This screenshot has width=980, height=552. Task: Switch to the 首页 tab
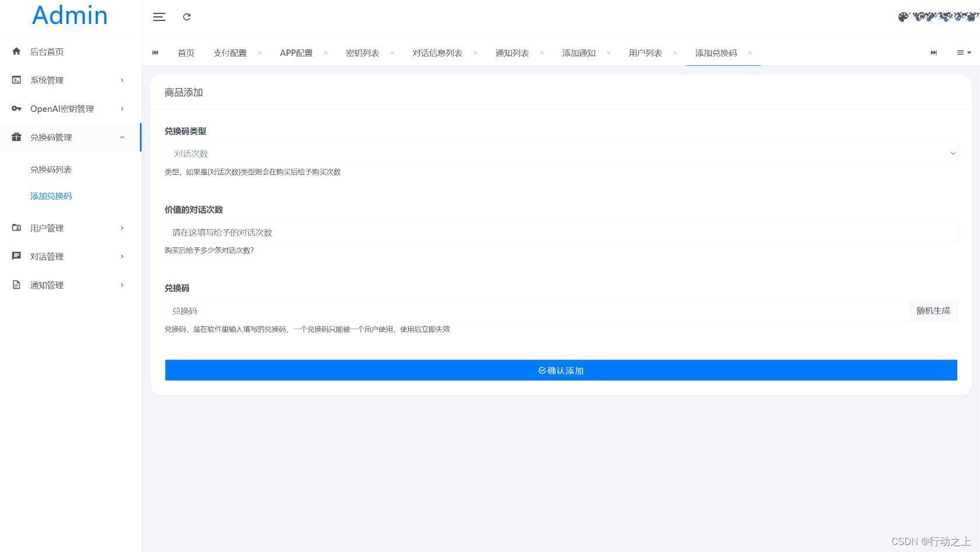coord(186,53)
